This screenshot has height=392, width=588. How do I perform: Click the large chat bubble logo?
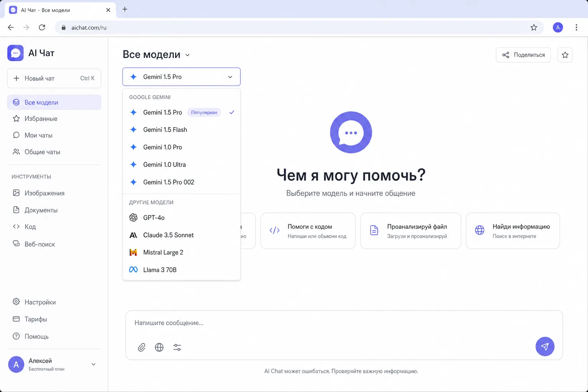pos(351,132)
